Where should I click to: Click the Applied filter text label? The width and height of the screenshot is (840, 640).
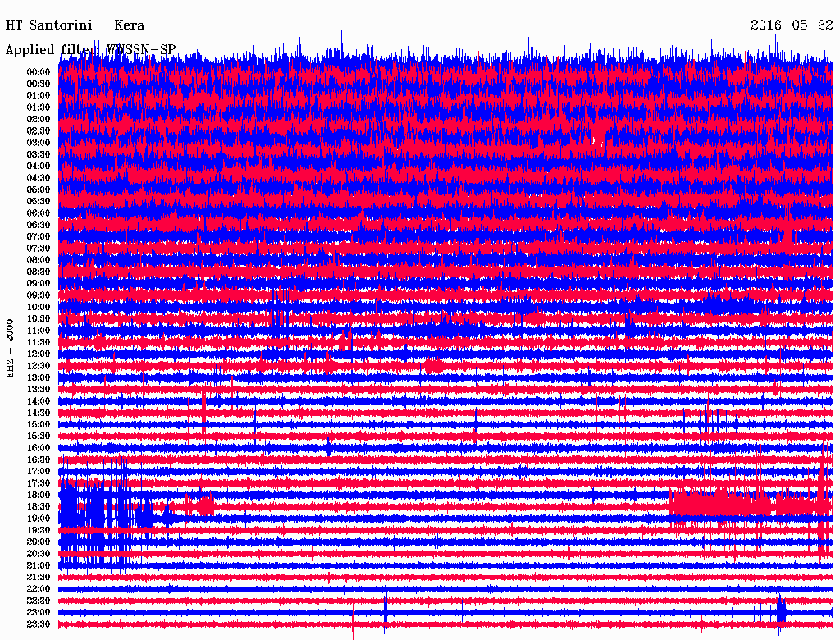90,50
